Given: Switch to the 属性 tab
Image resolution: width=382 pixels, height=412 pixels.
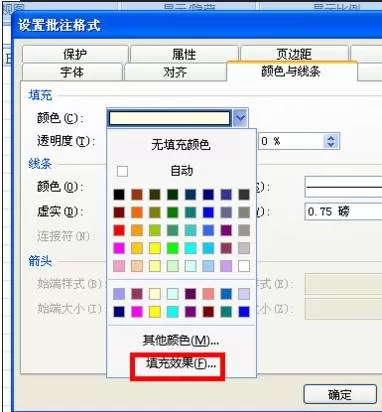Looking at the screenshot, I should pos(184,54).
